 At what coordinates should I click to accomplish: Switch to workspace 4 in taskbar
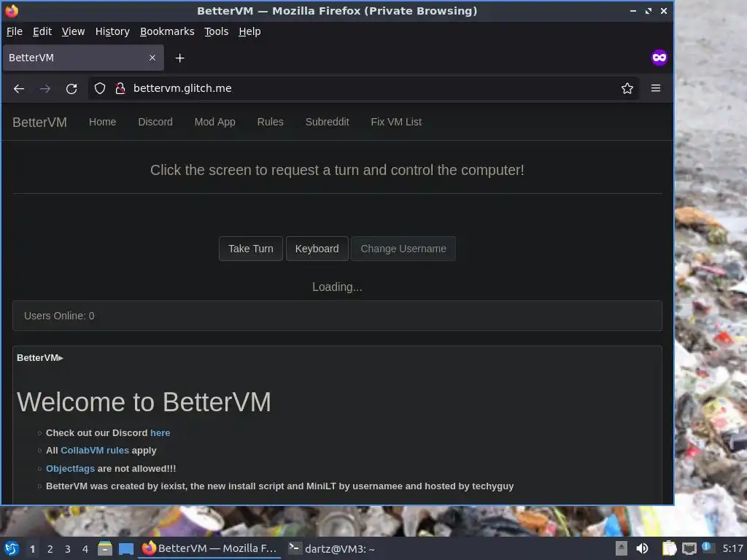[85, 549]
